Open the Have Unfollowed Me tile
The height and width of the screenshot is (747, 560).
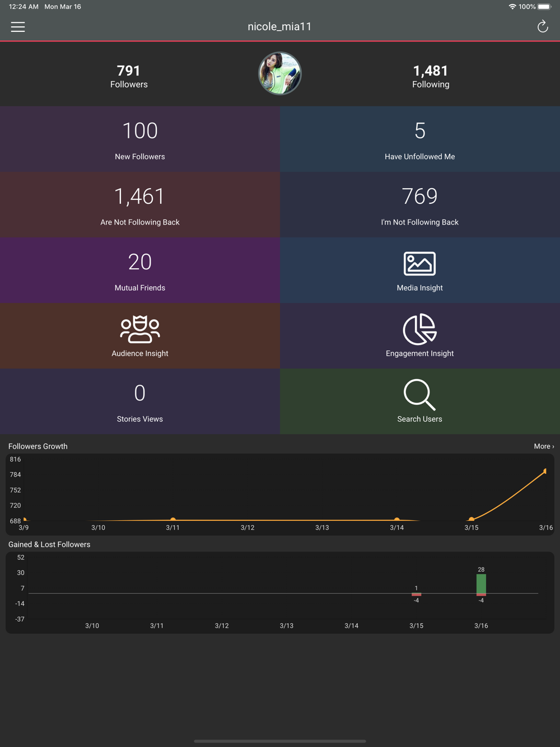tap(420, 139)
